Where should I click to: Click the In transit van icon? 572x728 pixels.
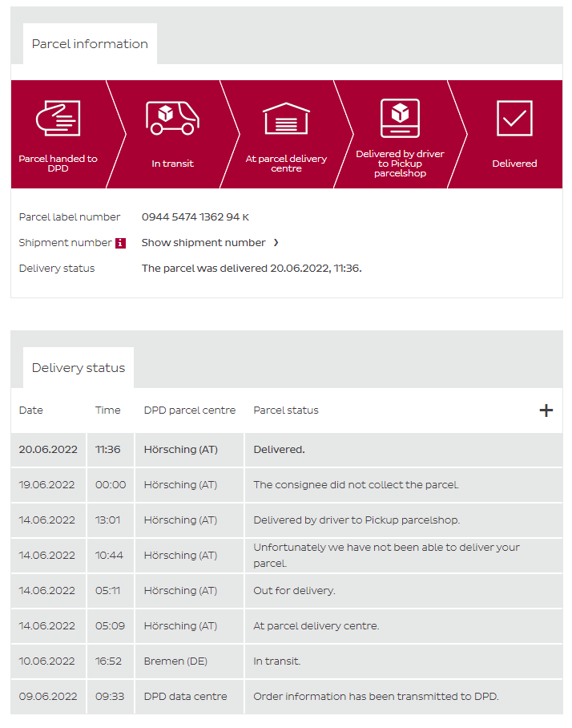point(172,119)
